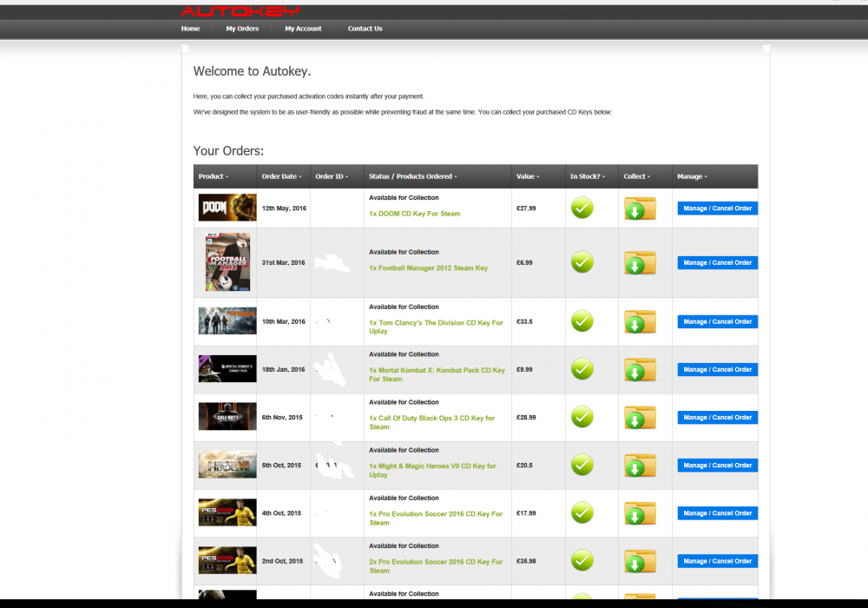Open 1x Football Manager 2012 Steam Key link
This screenshot has height=608, width=868.
point(429,268)
